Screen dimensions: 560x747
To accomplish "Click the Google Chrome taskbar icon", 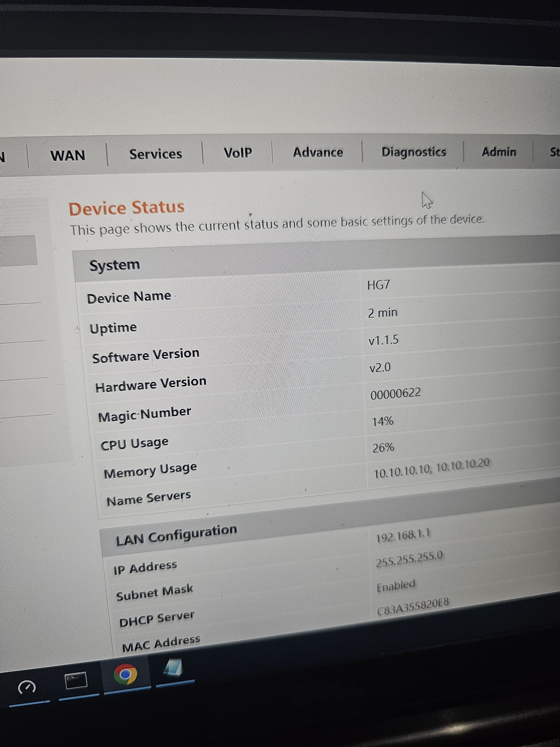I will click(x=126, y=674).
